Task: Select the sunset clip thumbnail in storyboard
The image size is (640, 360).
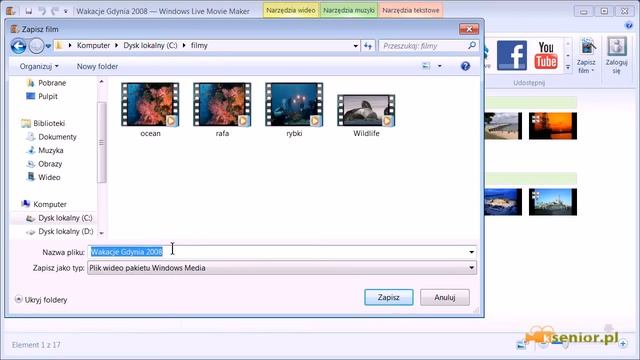Action: pos(553,126)
